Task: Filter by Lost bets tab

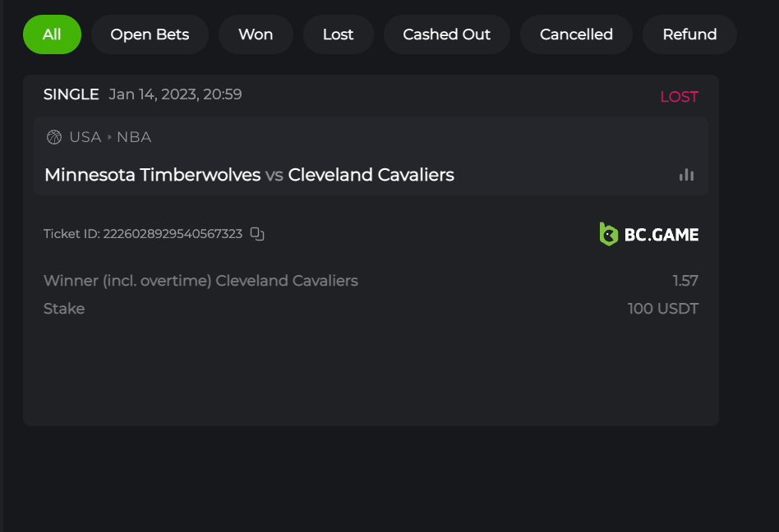Action: pyautogui.click(x=338, y=34)
